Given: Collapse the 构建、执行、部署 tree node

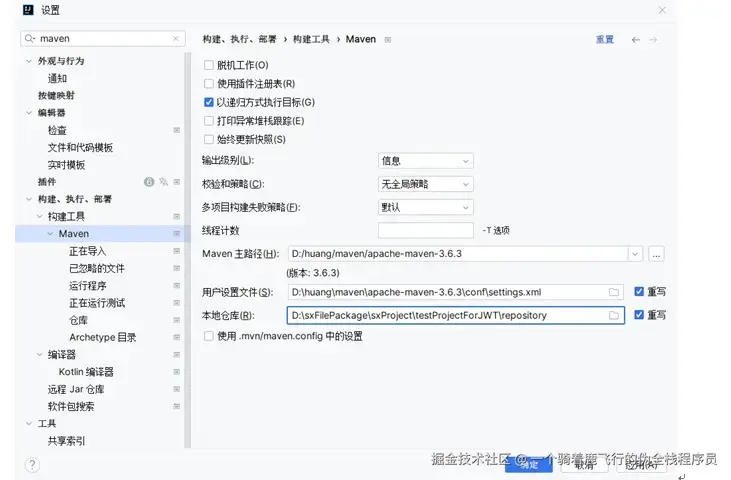Looking at the screenshot, I should pos(29,199).
